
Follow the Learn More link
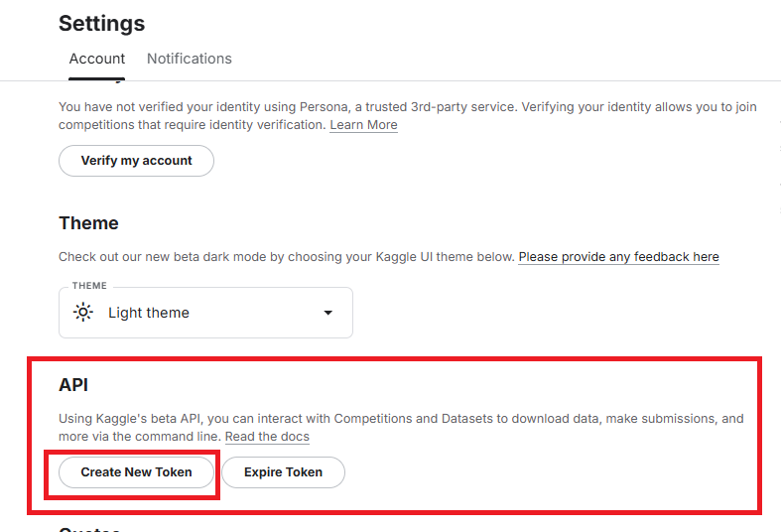click(363, 125)
